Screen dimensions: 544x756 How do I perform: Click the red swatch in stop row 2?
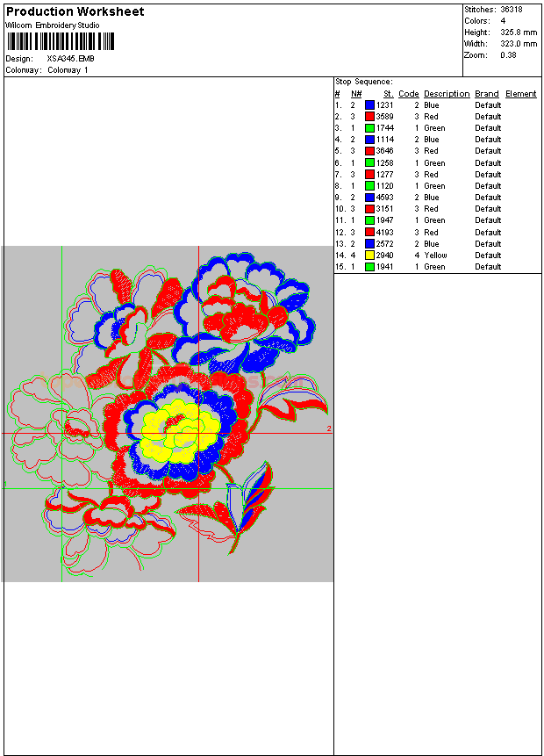click(369, 117)
